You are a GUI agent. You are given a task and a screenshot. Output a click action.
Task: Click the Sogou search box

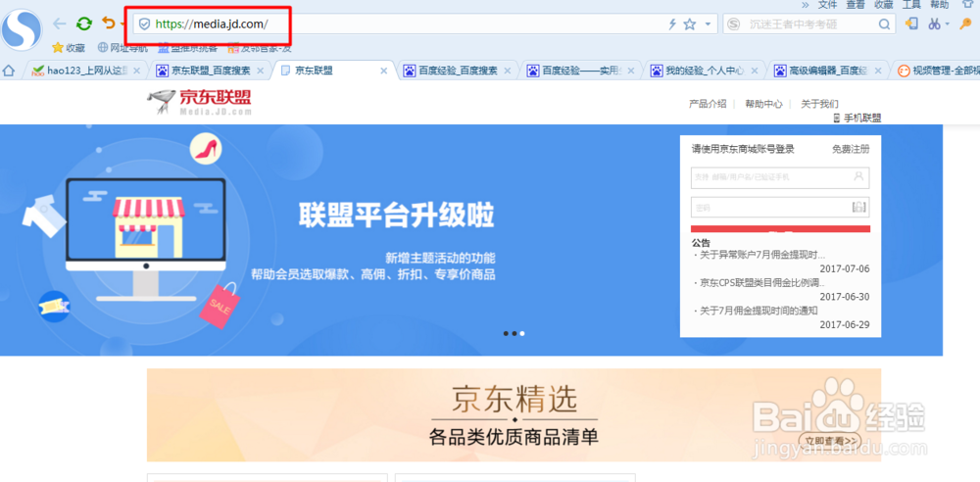tap(809, 24)
